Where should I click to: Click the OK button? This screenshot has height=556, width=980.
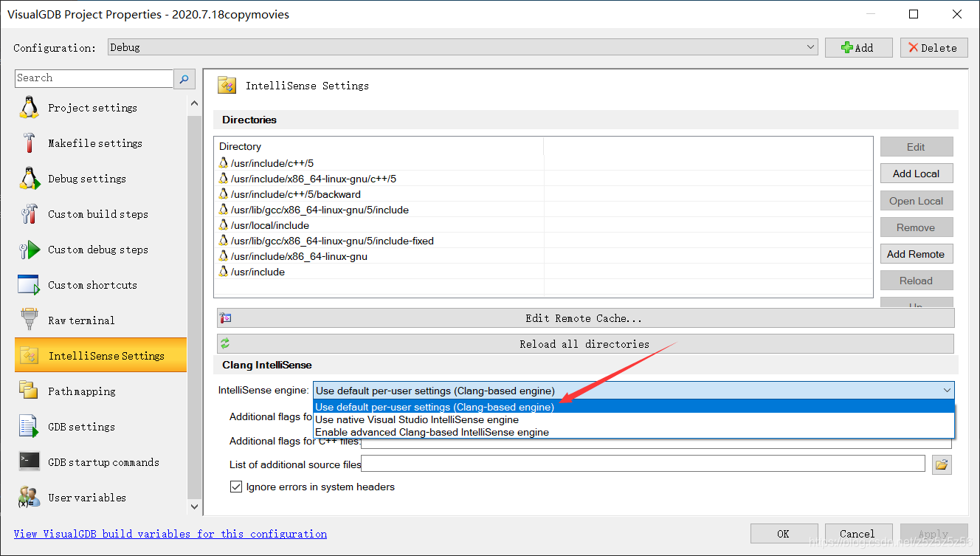pyautogui.click(x=783, y=533)
